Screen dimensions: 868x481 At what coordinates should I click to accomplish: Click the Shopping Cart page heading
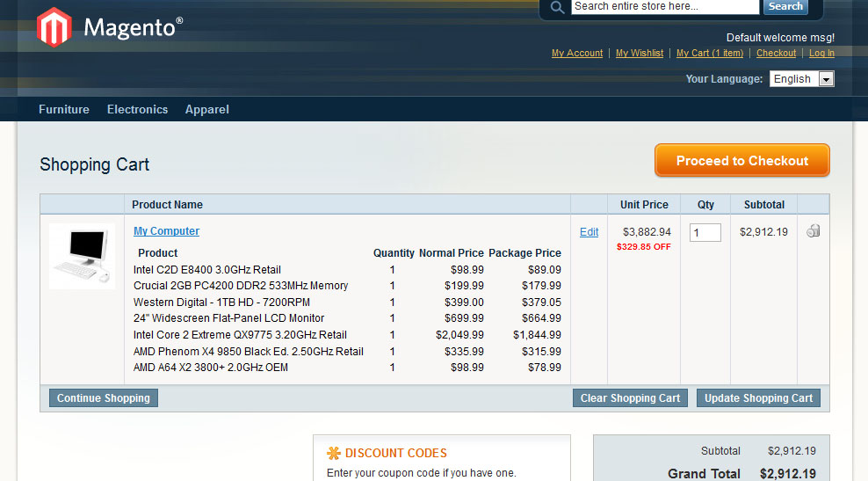pos(95,164)
